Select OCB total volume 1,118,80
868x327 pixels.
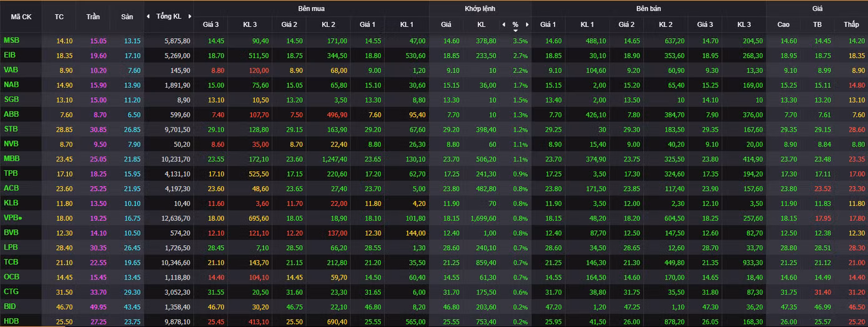[179, 278]
